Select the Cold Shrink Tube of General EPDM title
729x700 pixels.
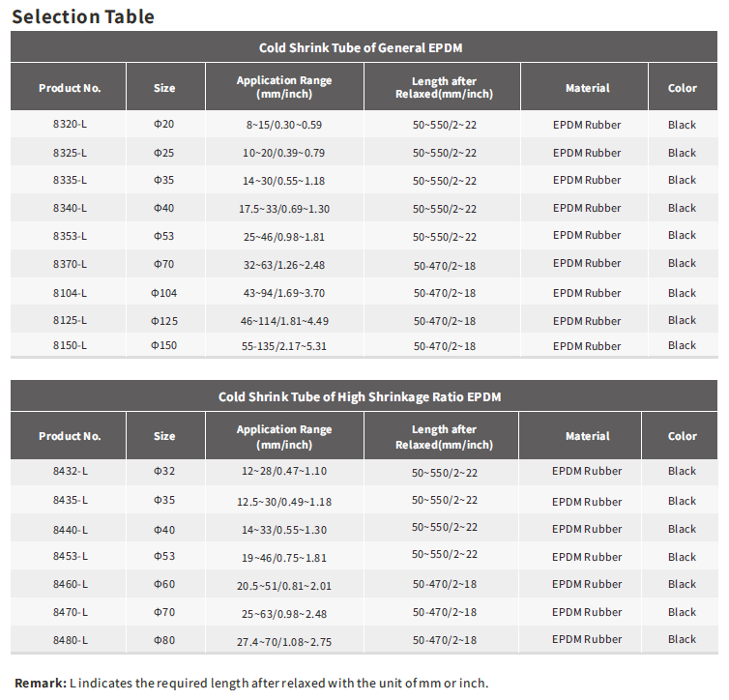tap(360, 47)
